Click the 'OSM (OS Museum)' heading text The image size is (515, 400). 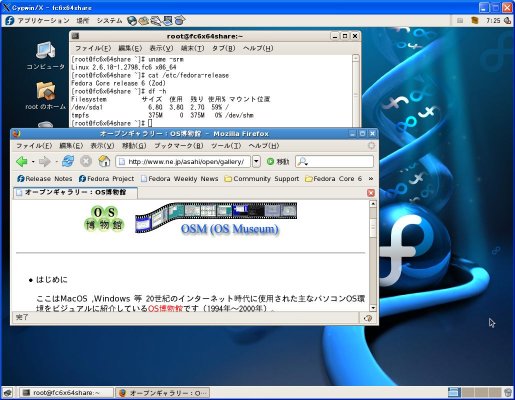click(230, 229)
